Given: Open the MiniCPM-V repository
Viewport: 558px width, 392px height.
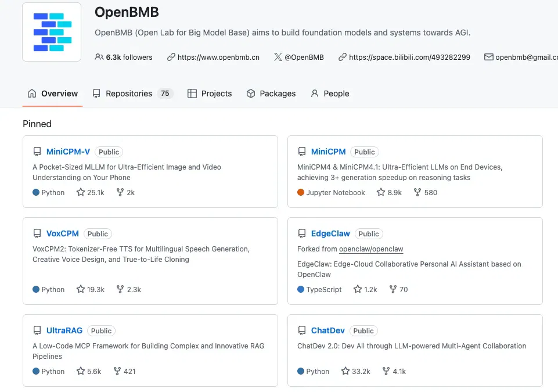Looking at the screenshot, I should coord(68,152).
